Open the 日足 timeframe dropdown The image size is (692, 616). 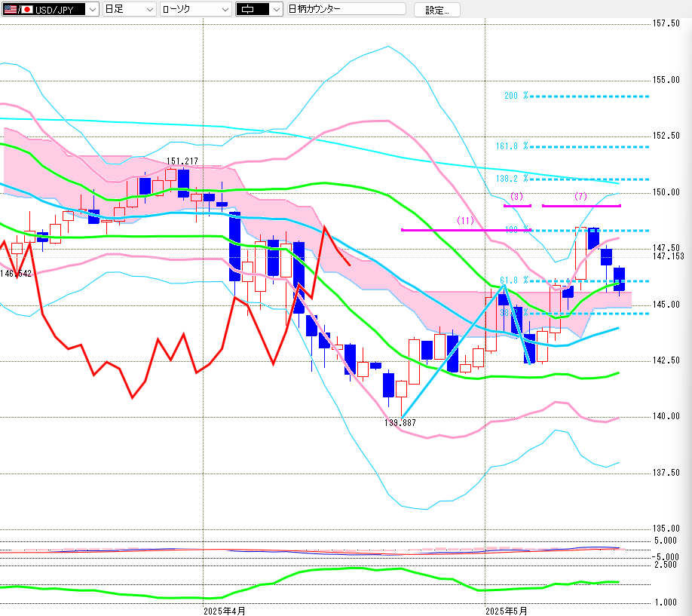point(130,9)
